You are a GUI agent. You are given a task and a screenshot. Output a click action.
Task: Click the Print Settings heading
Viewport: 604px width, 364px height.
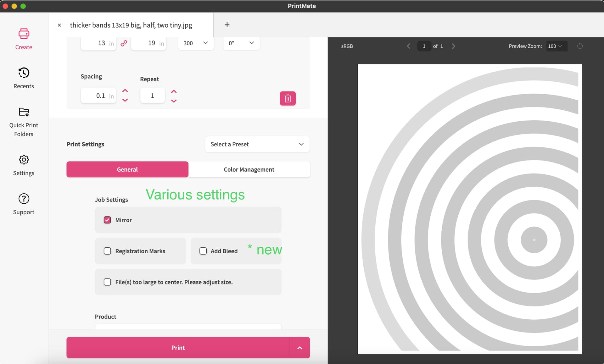click(x=85, y=144)
